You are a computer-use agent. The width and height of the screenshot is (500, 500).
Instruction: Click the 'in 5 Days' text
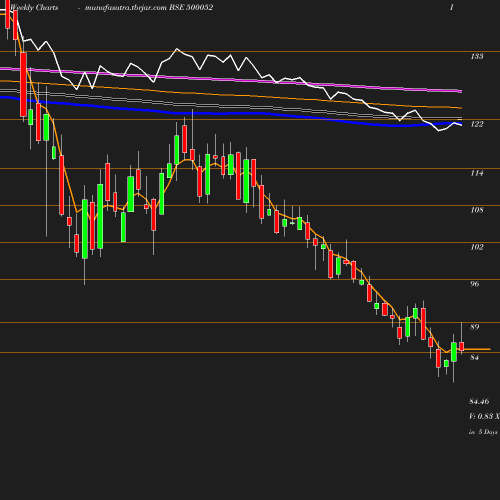[x=483, y=432]
